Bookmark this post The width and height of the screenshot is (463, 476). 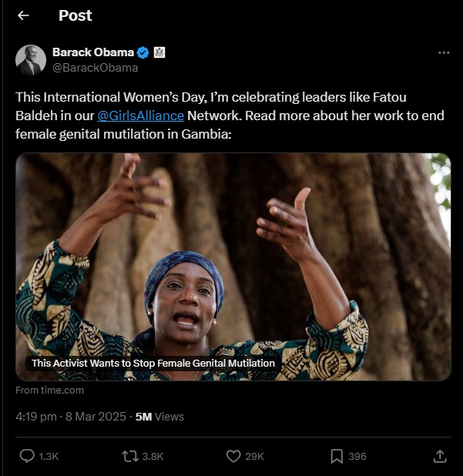point(337,456)
